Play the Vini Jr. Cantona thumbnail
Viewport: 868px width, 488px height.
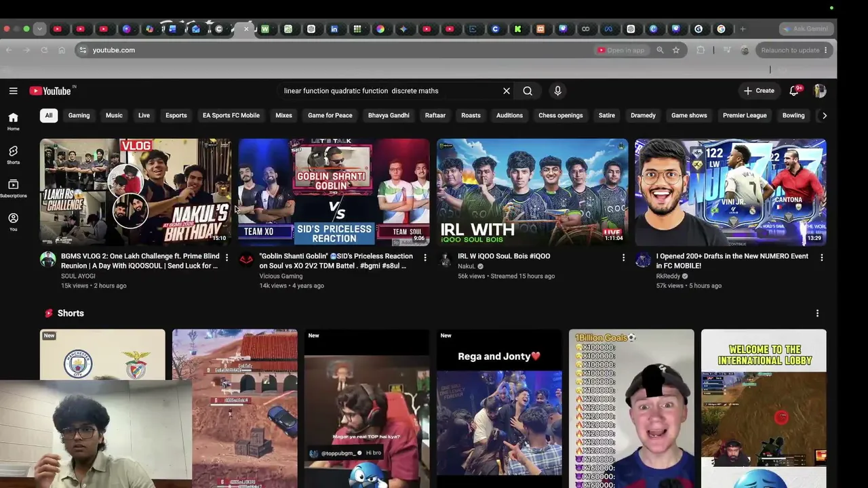coord(730,192)
